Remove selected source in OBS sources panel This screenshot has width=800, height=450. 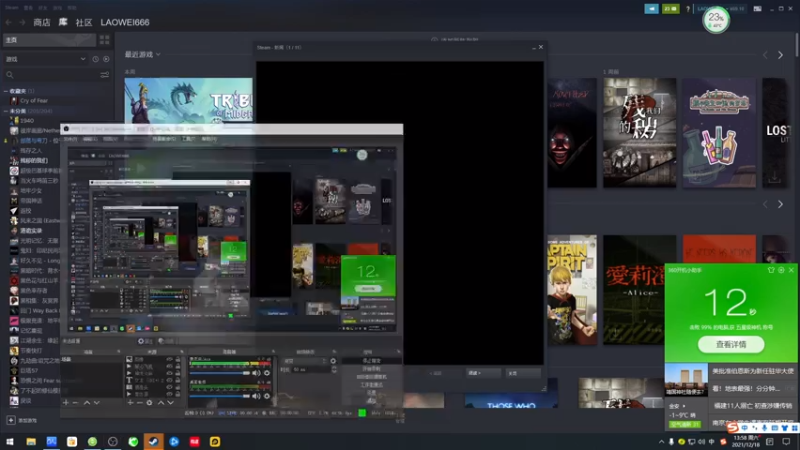click(x=140, y=403)
